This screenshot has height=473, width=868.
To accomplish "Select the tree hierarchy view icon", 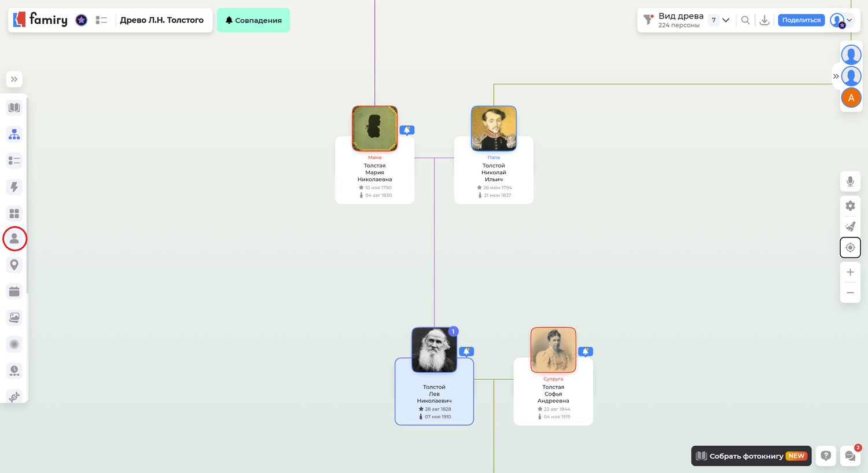I will click(x=14, y=134).
